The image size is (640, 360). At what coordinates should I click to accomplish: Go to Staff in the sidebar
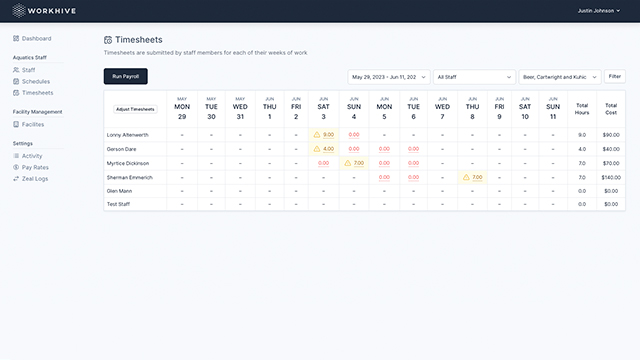pyautogui.click(x=29, y=70)
